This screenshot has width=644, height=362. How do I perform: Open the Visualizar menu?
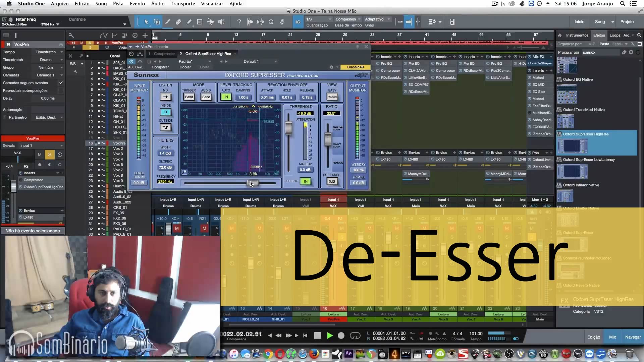click(212, 4)
